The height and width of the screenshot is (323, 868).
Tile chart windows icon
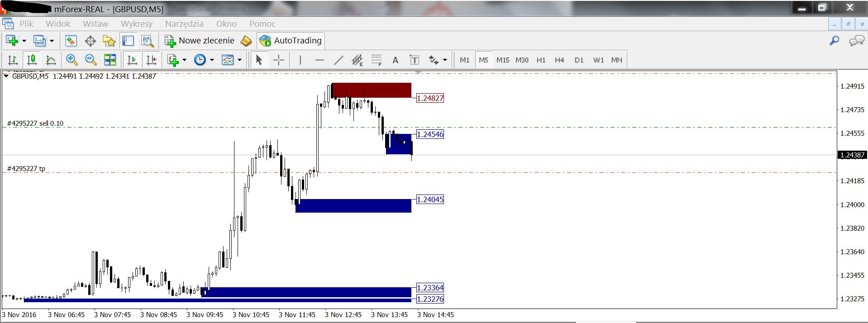(x=110, y=60)
